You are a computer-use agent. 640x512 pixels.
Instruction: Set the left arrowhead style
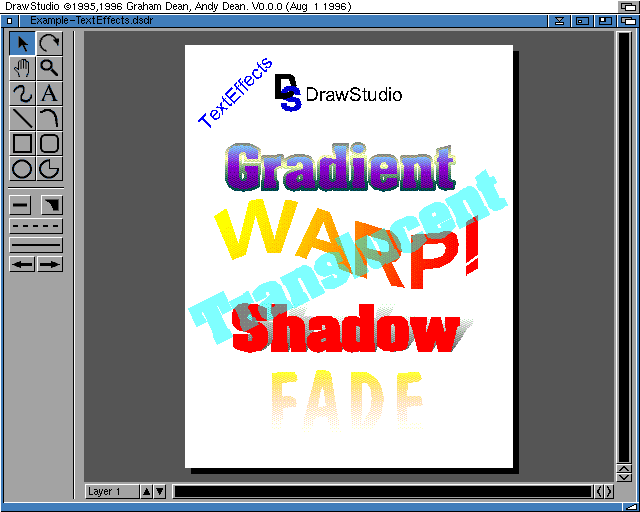pyautogui.click(x=22, y=264)
